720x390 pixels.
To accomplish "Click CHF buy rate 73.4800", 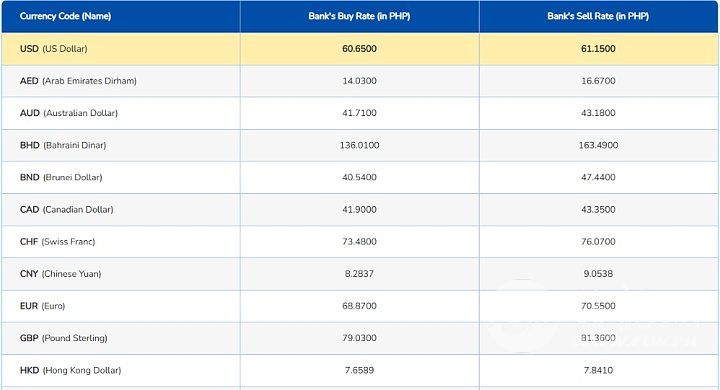I will pos(360,242).
